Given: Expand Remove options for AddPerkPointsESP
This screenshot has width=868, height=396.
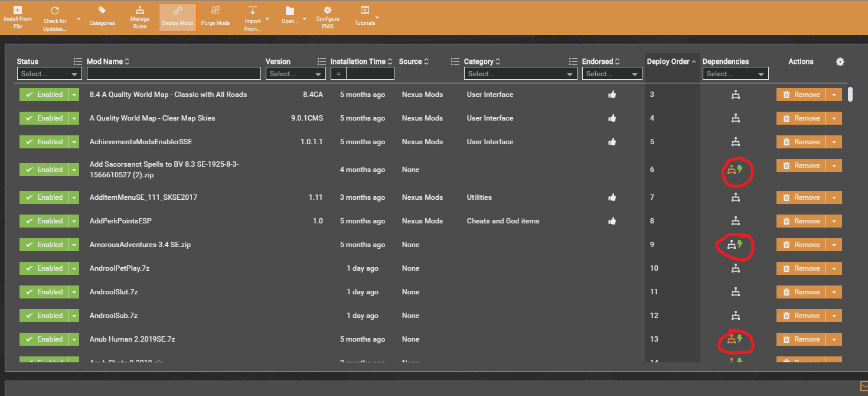Looking at the screenshot, I should (x=834, y=221).
